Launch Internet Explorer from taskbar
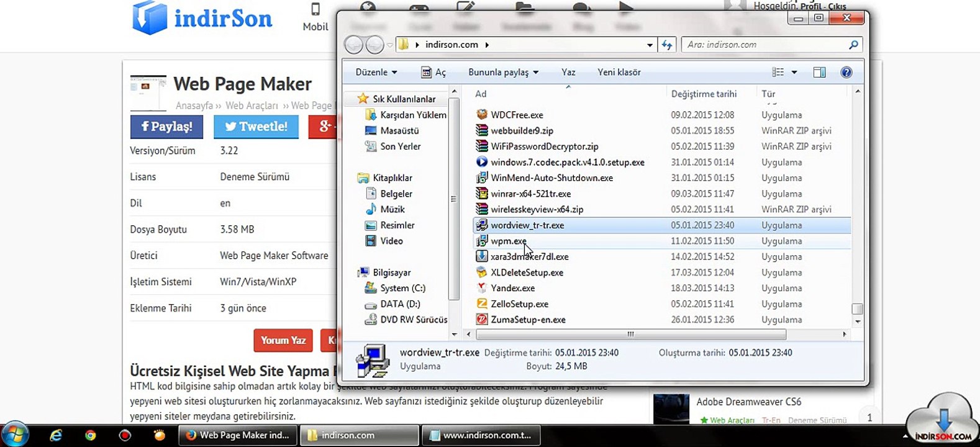980x447 pixels. coord(56,435)
